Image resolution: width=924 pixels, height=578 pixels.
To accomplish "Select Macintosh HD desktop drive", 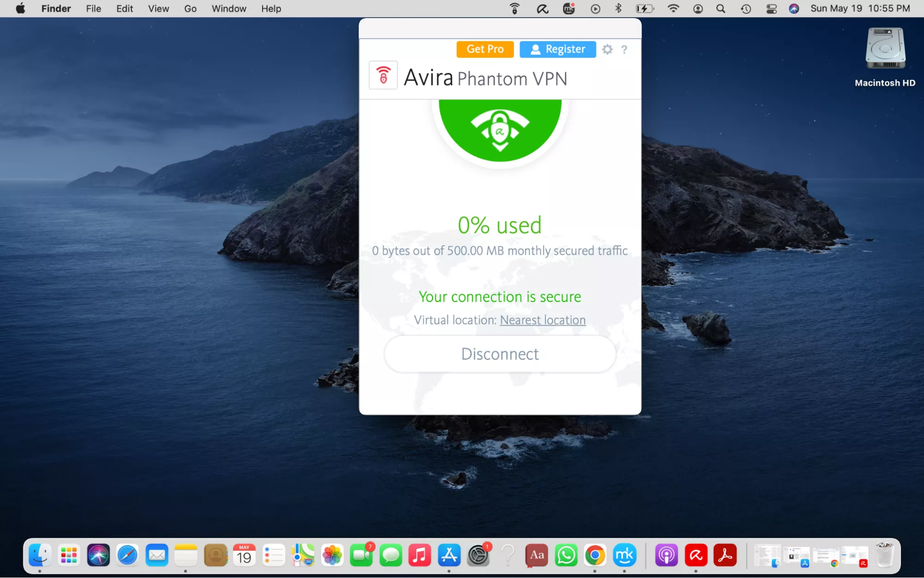I will 885,57.
